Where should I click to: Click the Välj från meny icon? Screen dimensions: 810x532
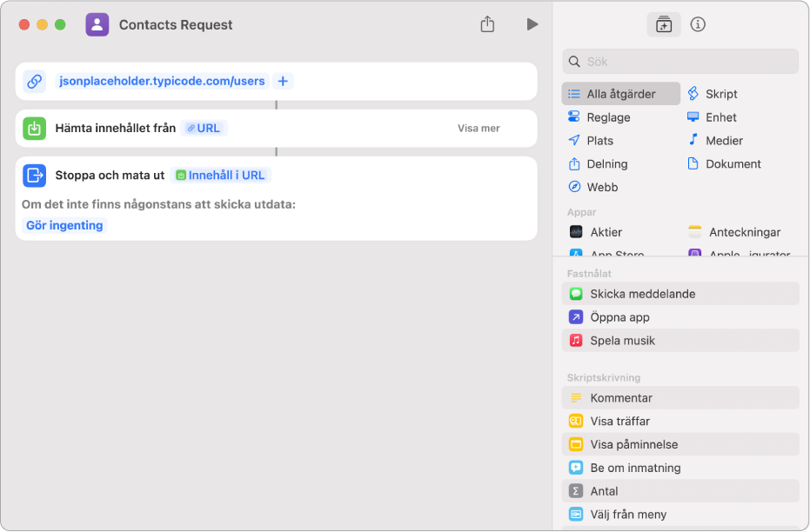tap(576, 514)
